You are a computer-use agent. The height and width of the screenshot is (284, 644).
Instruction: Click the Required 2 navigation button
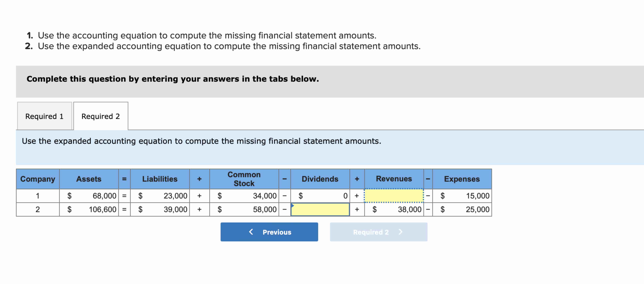coord(378,232)
